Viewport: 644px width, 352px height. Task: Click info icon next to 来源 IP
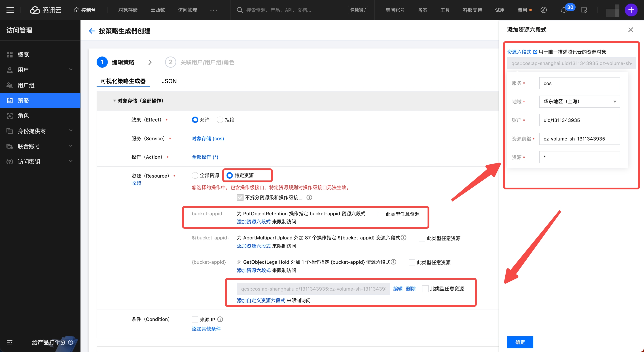tap(220, 319)
